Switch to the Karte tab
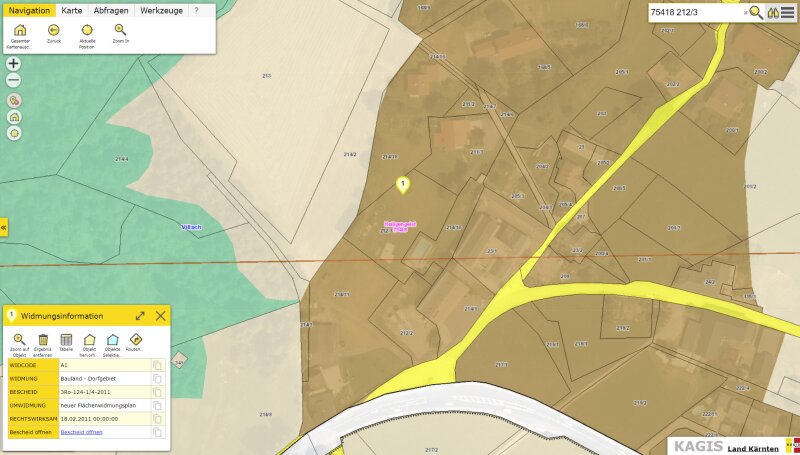 click(72, 10)
